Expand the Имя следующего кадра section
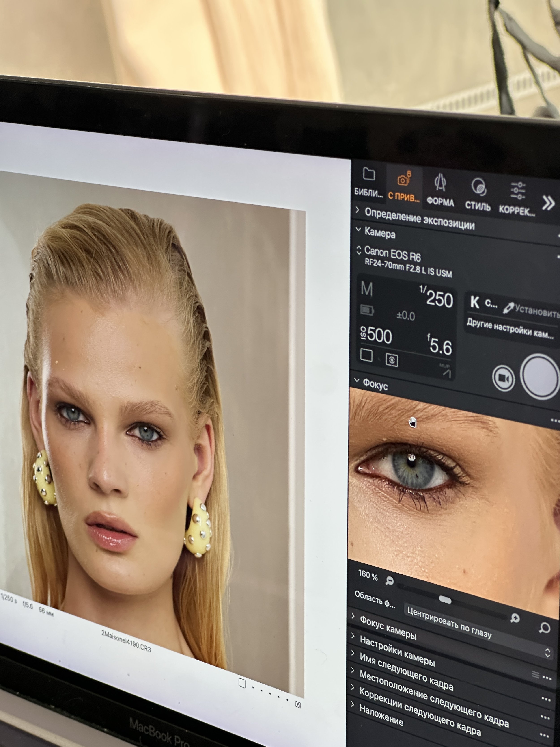 [x=353, y=653]
